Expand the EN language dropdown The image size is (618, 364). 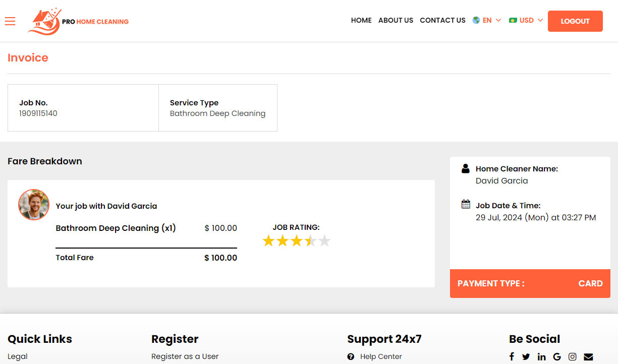pyautogui.click(x=487, y=20)
